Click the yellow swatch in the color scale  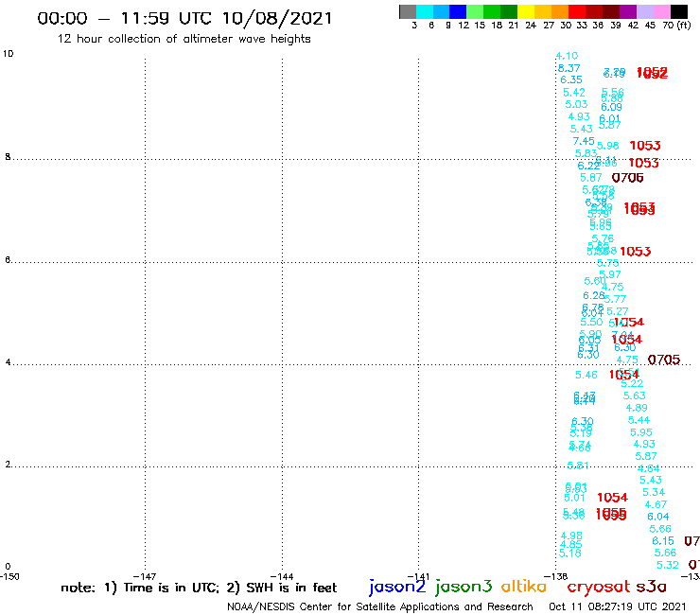pos(526,11)
